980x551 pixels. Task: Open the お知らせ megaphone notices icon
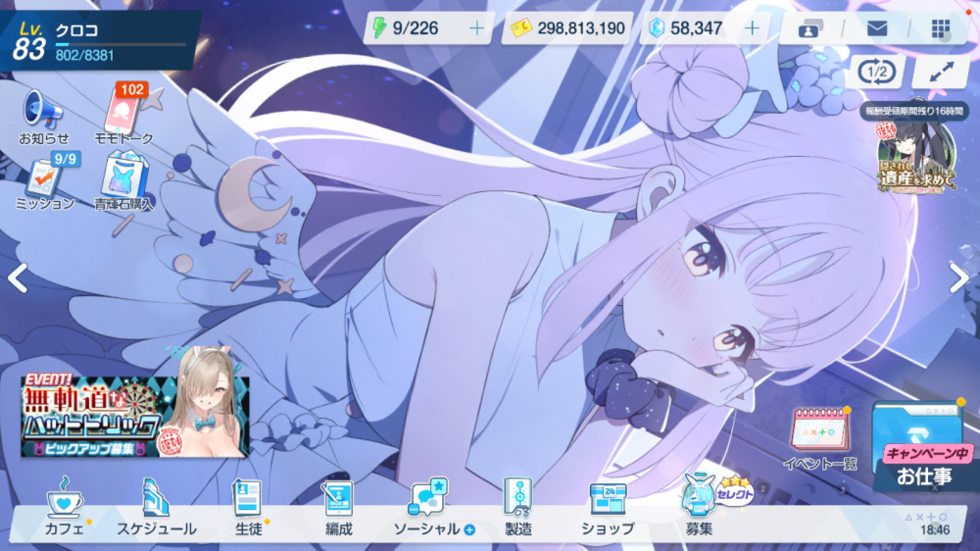[x=43, y=113]
